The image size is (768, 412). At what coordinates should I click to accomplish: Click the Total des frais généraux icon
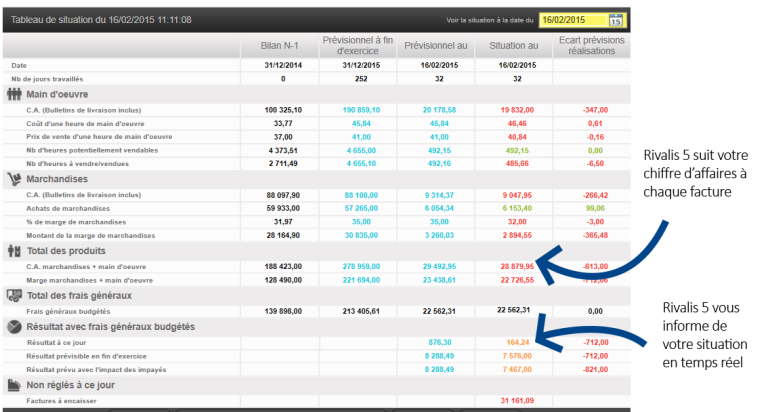click(x=14, y=295)
